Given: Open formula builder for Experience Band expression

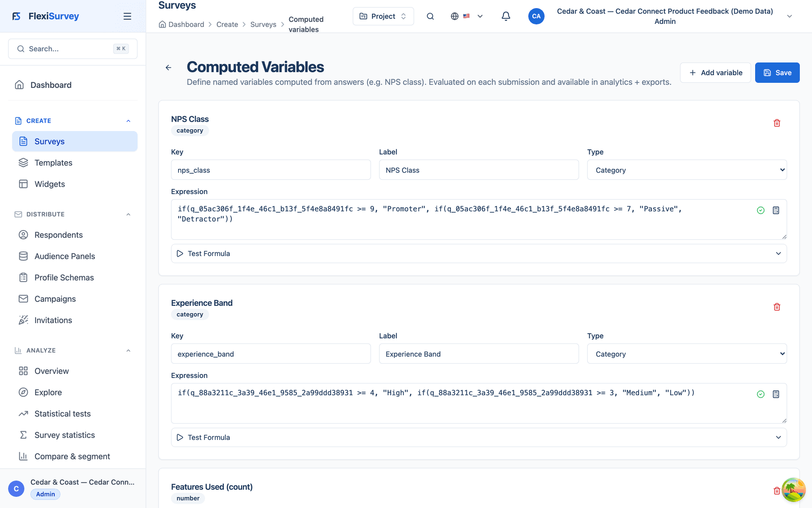Looking at the screenshot, I should [776, 394].
